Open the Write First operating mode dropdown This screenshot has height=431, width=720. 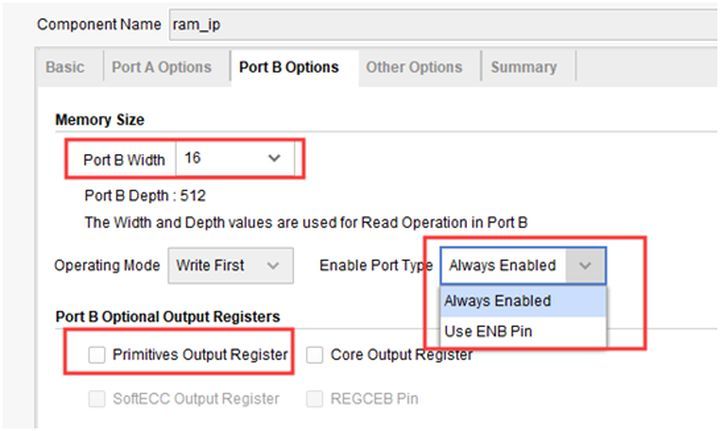tap(218, 266)
